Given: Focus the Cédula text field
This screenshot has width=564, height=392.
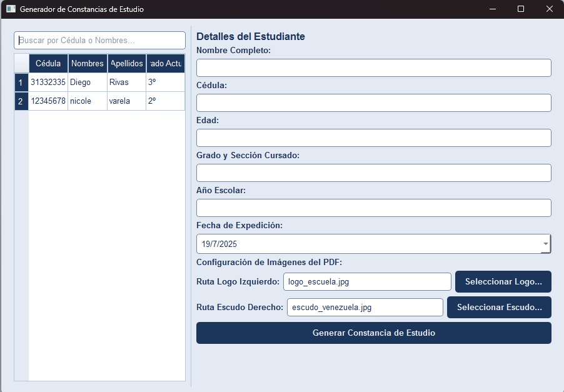Looking at the screenshot, I should [373, 103].
